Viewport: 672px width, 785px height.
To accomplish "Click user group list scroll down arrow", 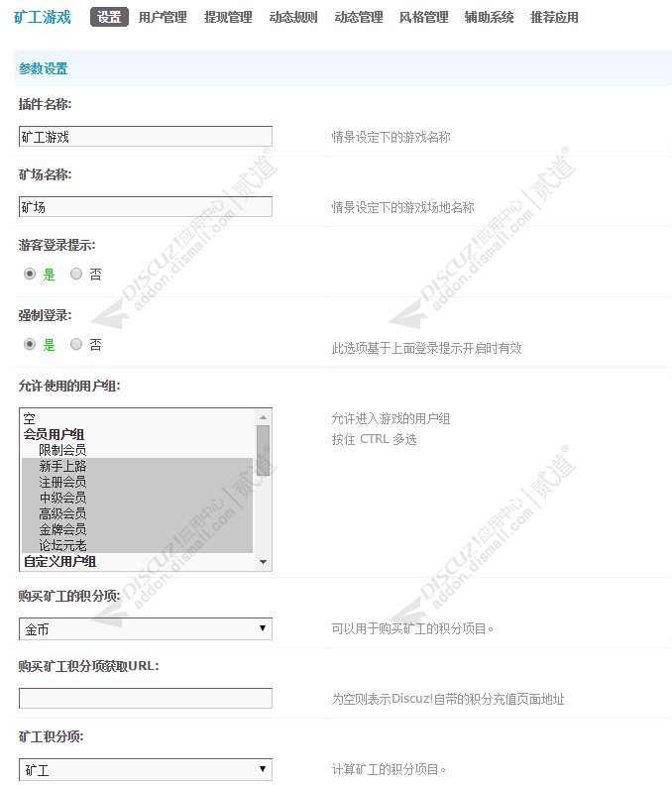I will 264,562.
